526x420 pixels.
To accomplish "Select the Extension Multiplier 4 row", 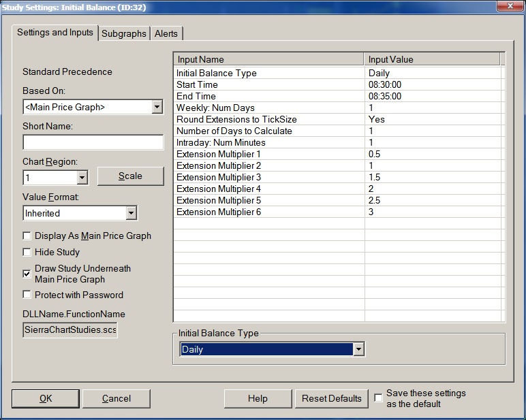I will [x=337, y=189].
